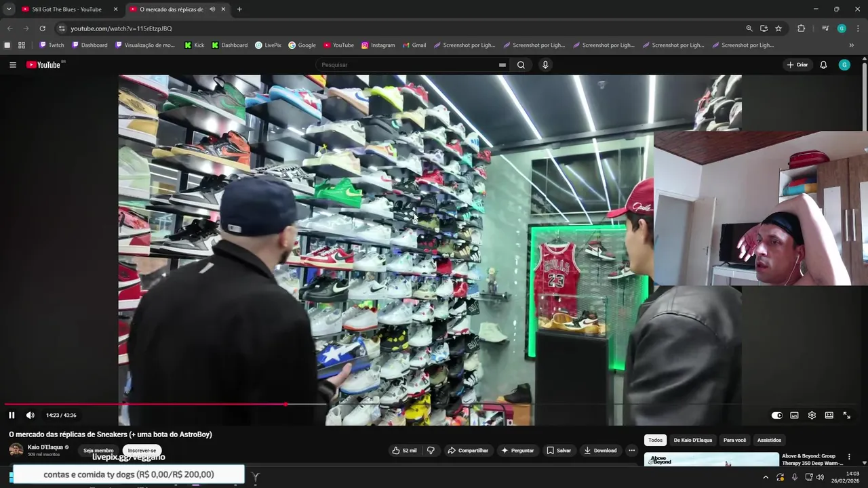Switch to theater mode in the player
This screenshot has height=488, width=868.
click(829, 415)
